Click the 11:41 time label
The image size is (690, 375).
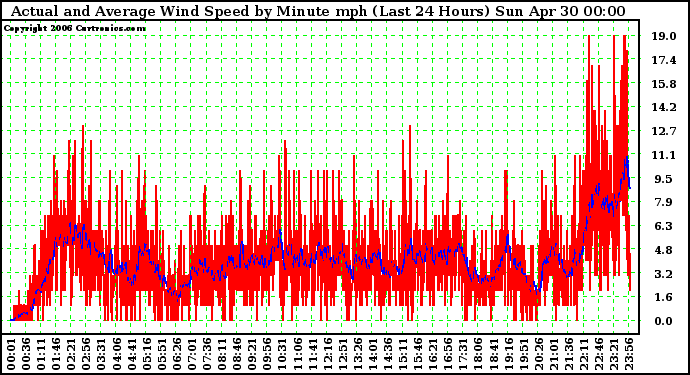312,354
